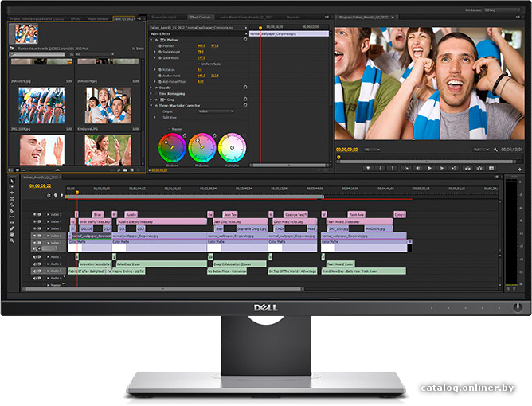The width and height of the screenshot is (532, 406).
Task: Click the Extract button in Program monitor
Action: pyautogui.click(x=479, y=168)
